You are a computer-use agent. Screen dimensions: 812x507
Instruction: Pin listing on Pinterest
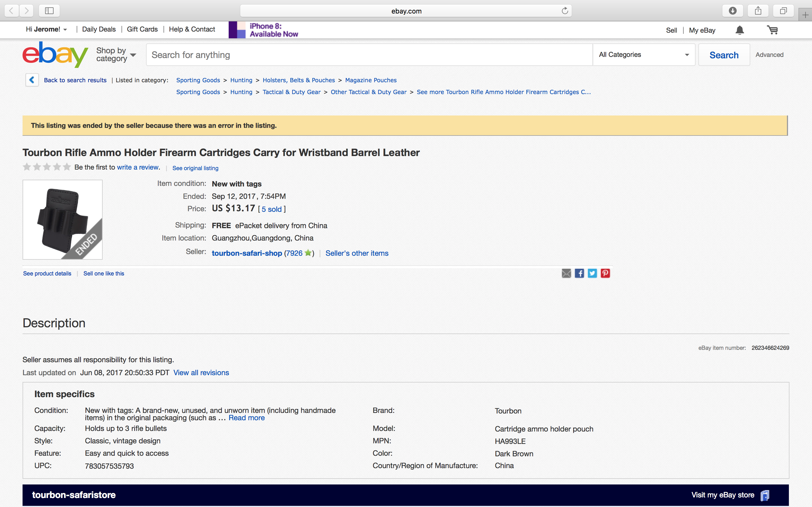click(605, 273)
